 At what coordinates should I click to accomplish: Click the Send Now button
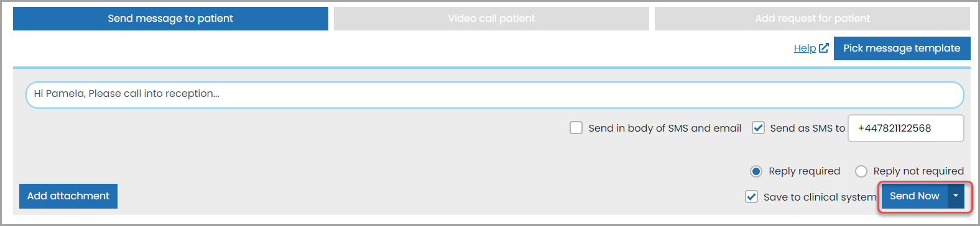click(x=914, y=196)
